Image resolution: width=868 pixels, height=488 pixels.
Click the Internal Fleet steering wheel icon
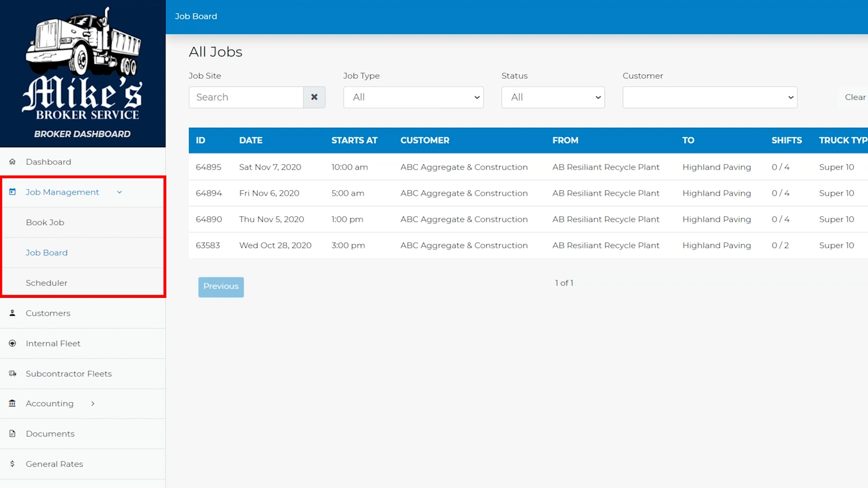click(x=12, y=343)
